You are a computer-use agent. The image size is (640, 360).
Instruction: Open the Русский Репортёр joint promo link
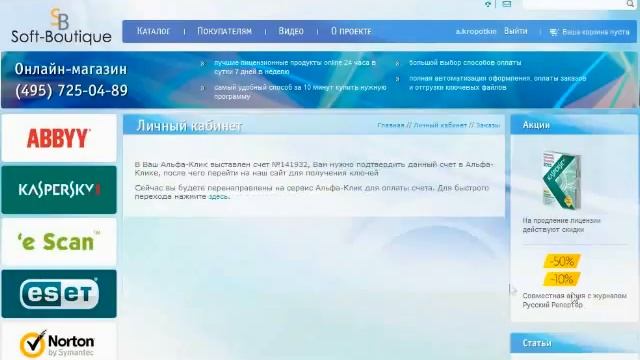(x=574, y=300)
